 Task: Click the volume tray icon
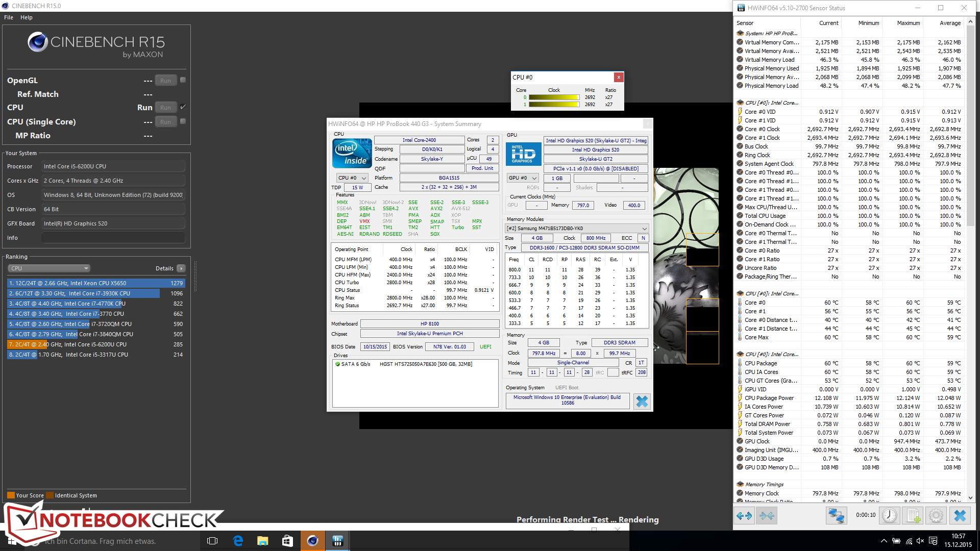coord(920,541)
